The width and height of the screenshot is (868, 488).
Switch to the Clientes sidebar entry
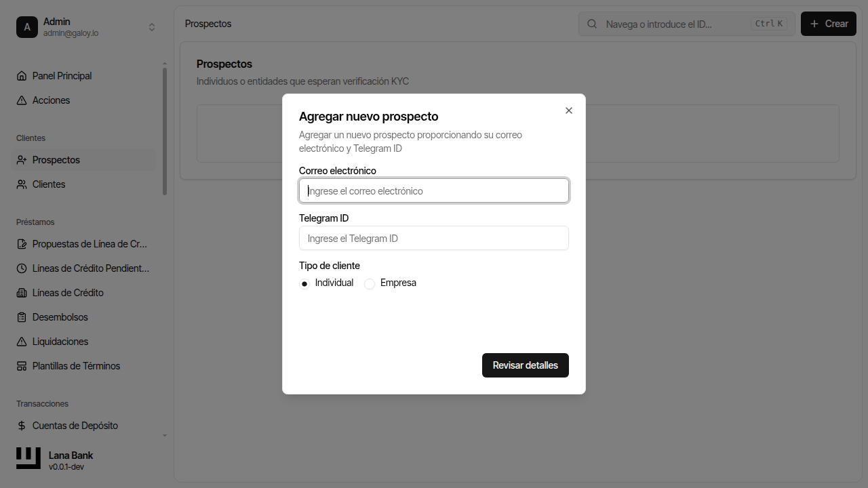[48, 184]
